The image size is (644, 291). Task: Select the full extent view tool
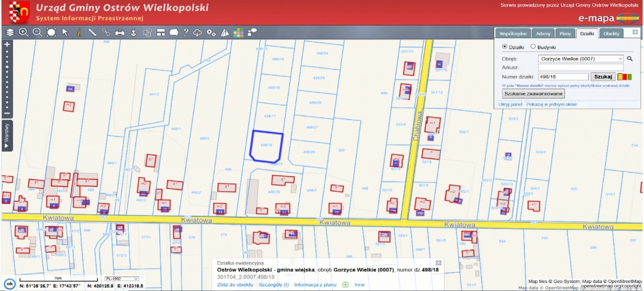coord(51,32)
